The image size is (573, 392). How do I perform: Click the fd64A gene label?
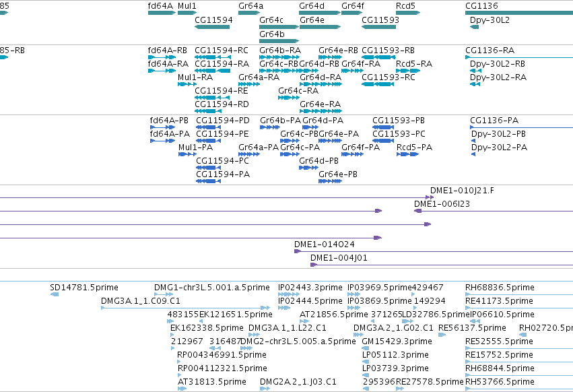pyautogui.click(x=160, y=6)
